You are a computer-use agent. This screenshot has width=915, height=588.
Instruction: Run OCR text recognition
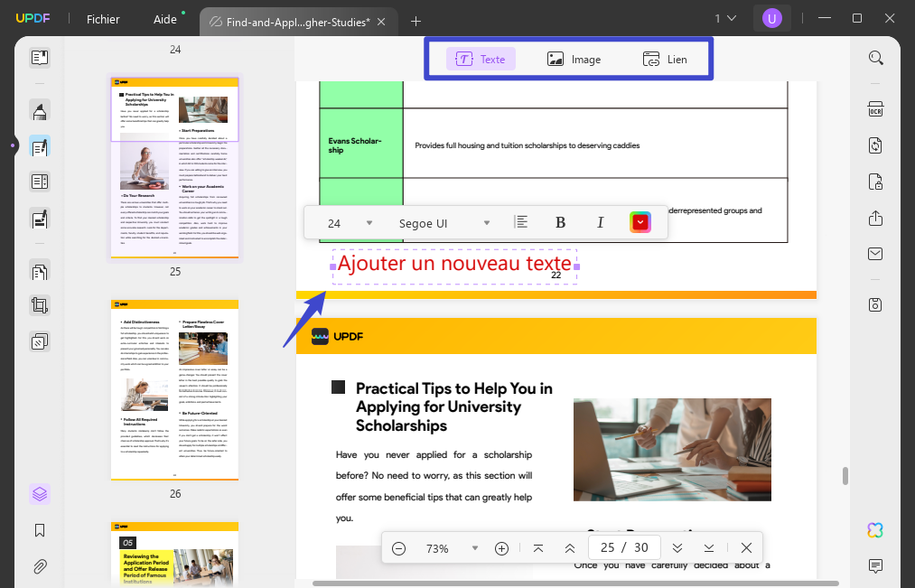tap(875, 109)
